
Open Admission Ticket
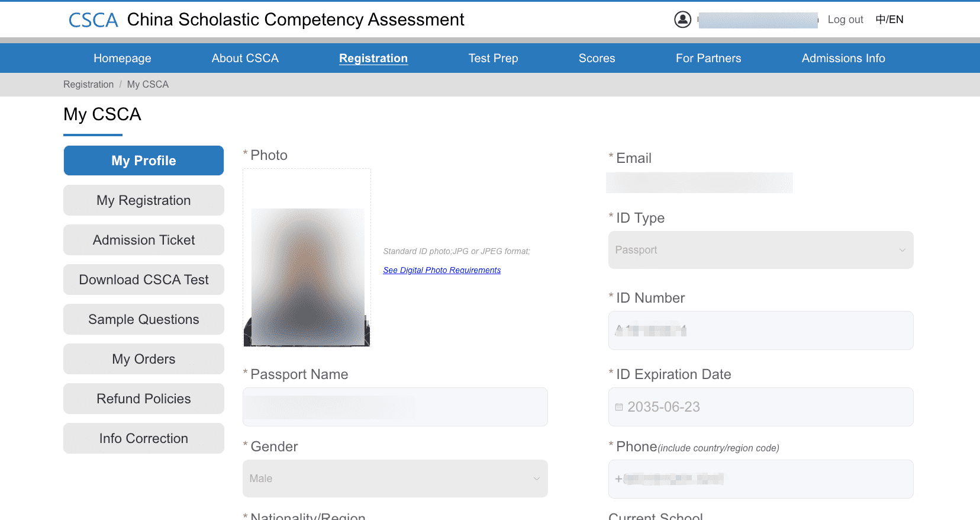pos(144,240)
